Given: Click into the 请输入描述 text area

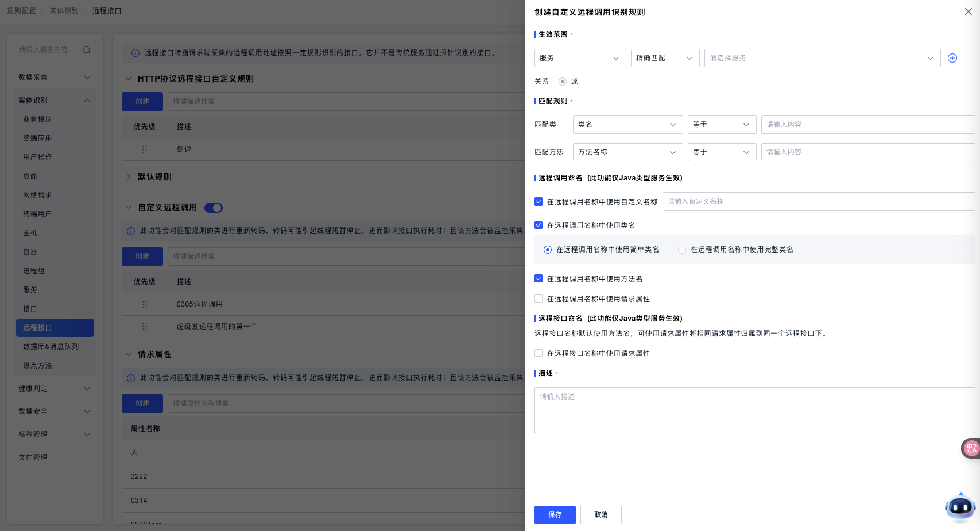Looking at the screenshot, I should click(754, 410).
